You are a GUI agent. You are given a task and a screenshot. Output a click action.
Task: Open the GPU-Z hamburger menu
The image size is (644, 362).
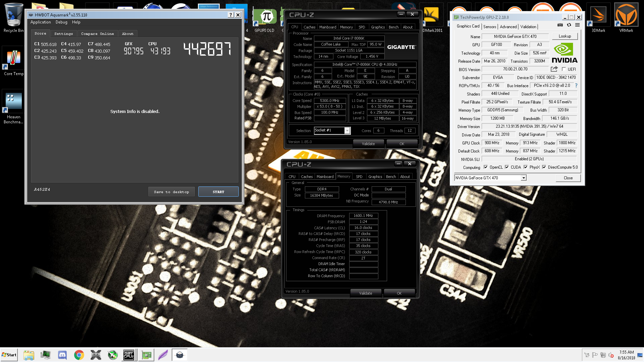coord(577,25)
